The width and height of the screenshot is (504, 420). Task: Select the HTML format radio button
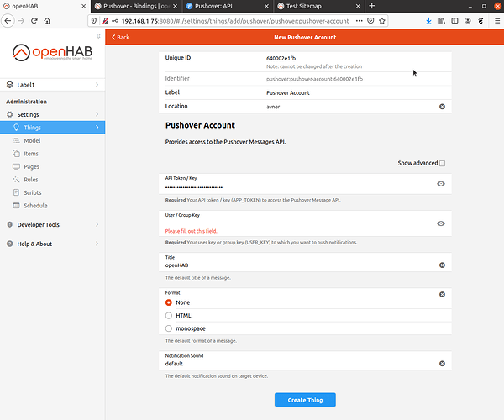click(169, 315)
